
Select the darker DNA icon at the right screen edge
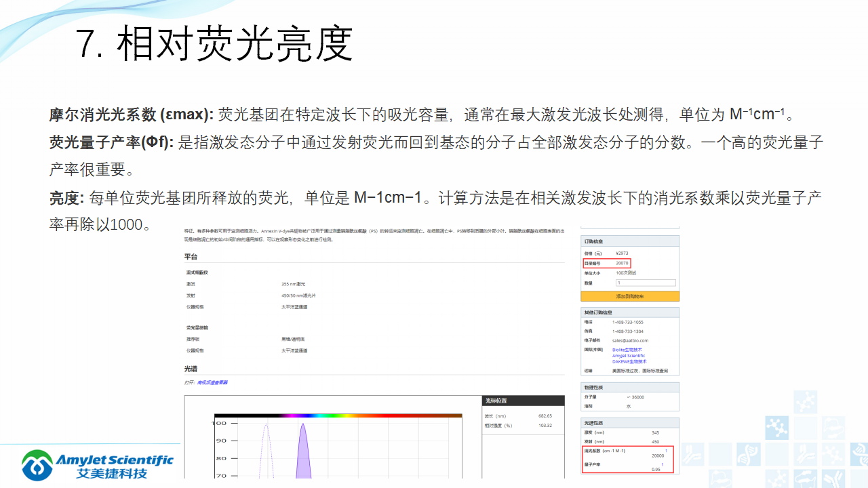861,455
